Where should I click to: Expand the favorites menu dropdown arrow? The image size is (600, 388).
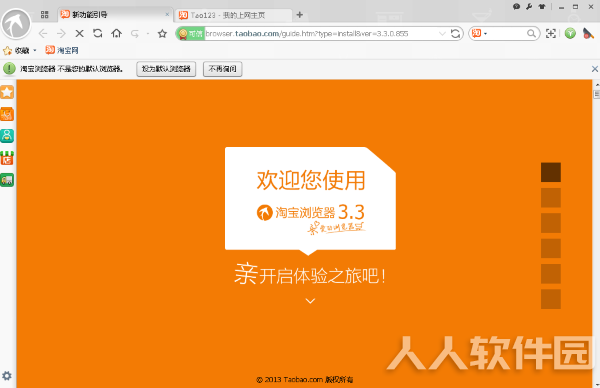(35, 50)
